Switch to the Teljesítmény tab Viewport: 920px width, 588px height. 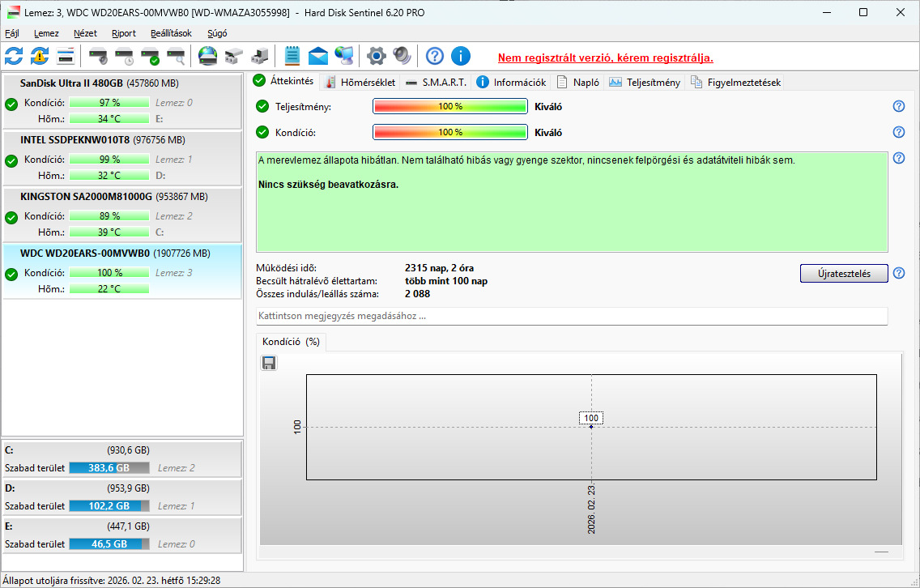(x=645, y=82)
